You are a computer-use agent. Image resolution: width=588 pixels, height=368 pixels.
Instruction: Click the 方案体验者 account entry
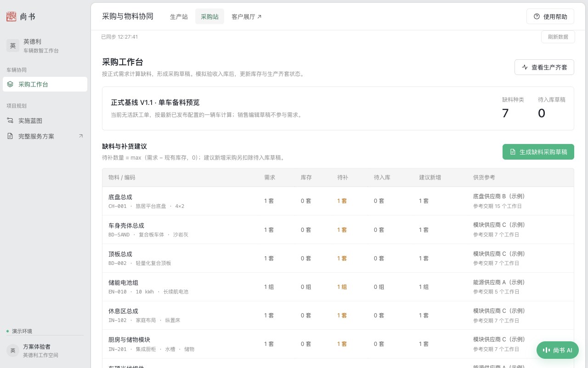tap(45, 351)
